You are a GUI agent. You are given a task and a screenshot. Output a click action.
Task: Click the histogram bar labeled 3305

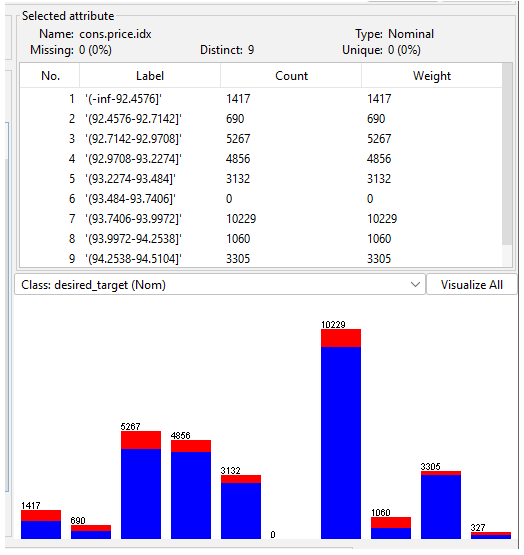click(441, 505)
